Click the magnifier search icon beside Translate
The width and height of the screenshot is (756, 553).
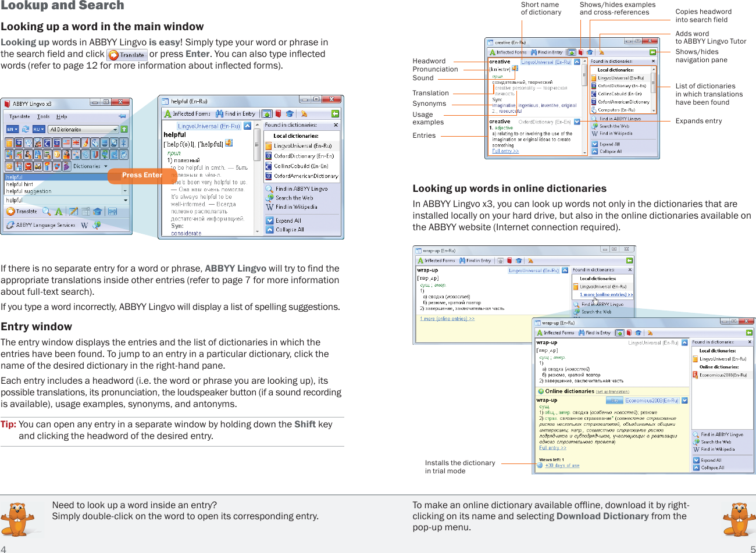47,212
